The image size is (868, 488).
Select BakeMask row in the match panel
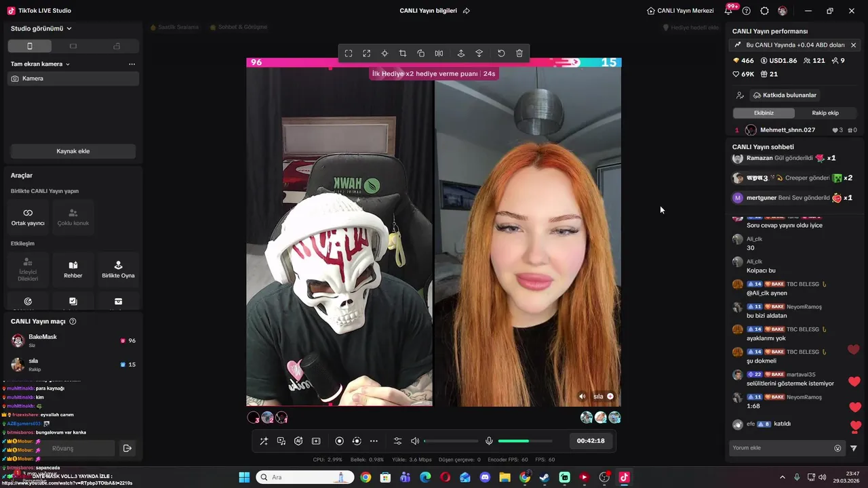click(x=73, y=340)
